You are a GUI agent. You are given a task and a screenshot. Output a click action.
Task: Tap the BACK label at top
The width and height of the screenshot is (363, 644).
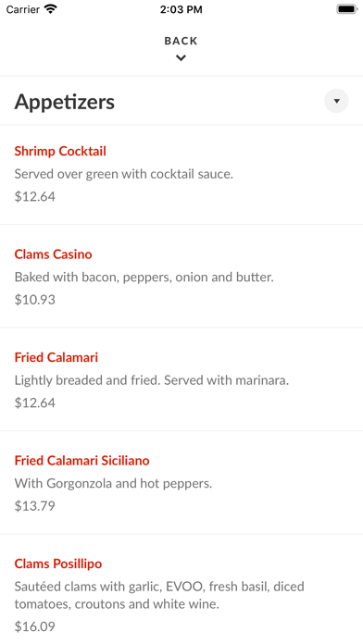181,41
